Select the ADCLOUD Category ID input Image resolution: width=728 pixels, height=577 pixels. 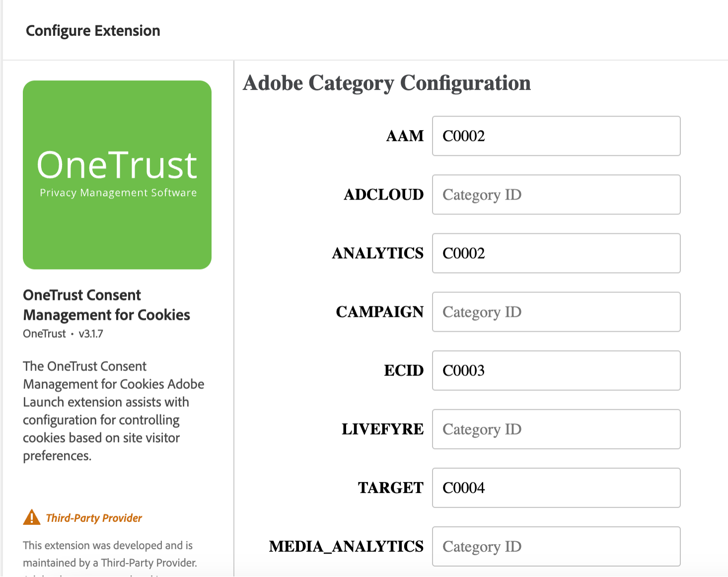coord(556,195)
